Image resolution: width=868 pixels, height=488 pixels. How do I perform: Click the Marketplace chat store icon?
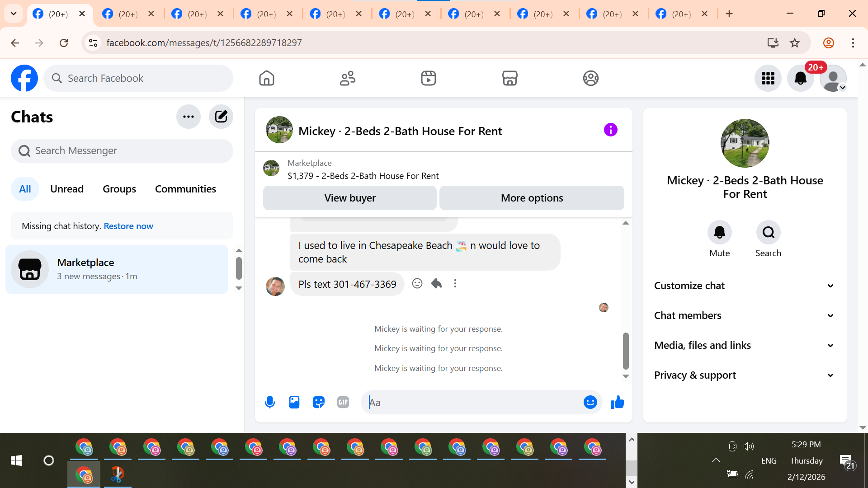tap(30, 269)
